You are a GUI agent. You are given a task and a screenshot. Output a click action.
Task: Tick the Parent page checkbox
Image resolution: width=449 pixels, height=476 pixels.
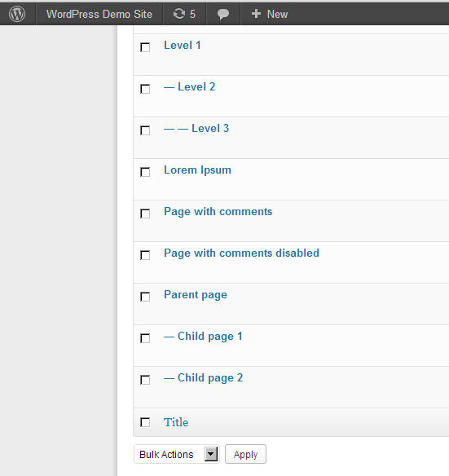point(145,297)
